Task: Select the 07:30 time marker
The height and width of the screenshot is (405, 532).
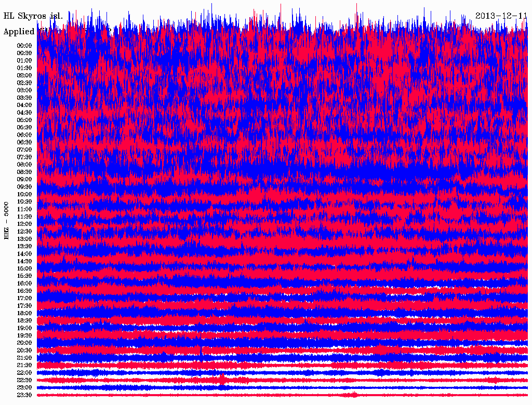Action: click(24, 157)
